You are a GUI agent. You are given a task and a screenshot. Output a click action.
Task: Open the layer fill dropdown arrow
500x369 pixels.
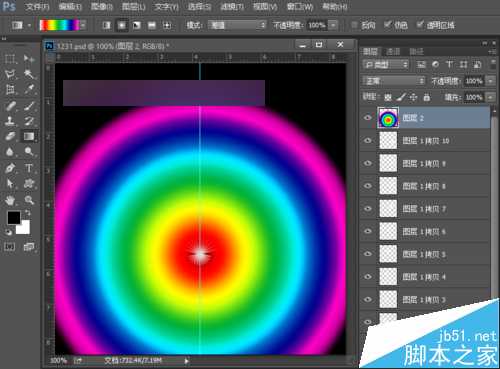(490, 97)
